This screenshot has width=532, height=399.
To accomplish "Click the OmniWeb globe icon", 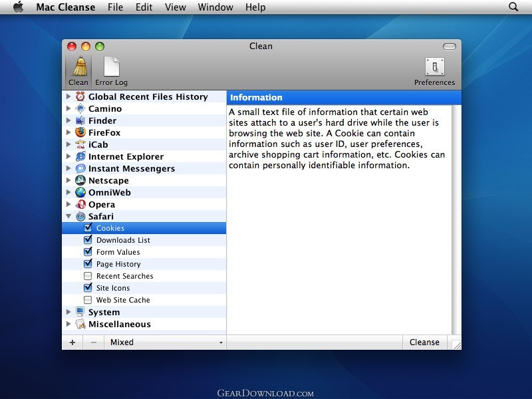I will [80, 192].
